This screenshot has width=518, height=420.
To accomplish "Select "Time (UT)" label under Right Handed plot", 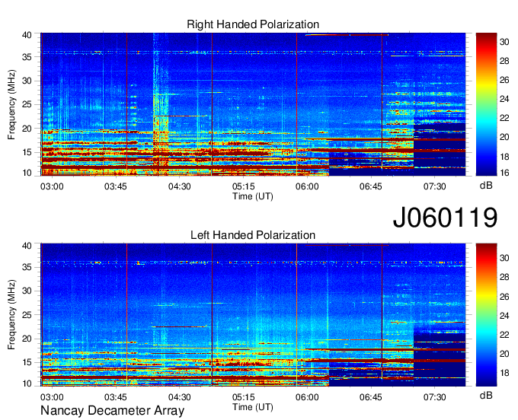I will 253,196.
